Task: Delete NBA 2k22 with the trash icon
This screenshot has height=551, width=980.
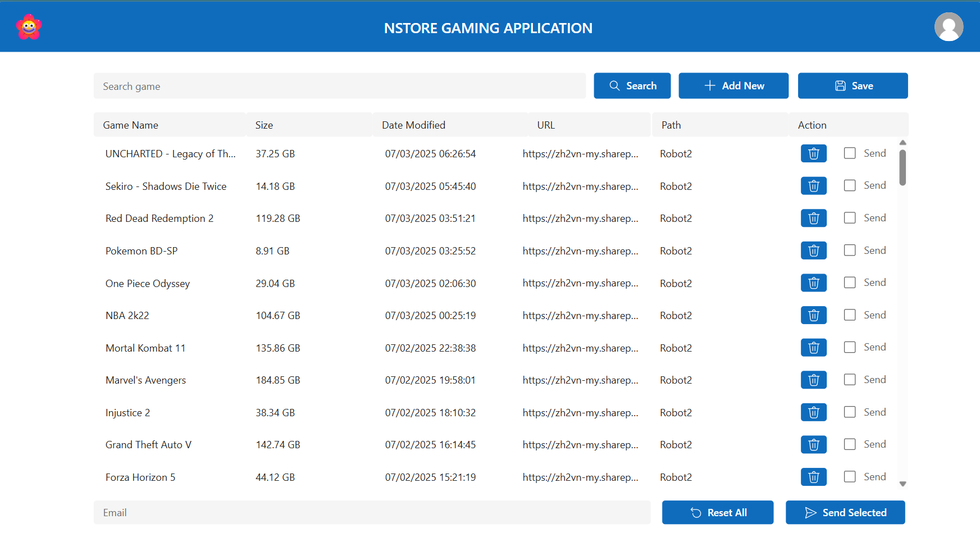Action: click(x=813, y=315)
